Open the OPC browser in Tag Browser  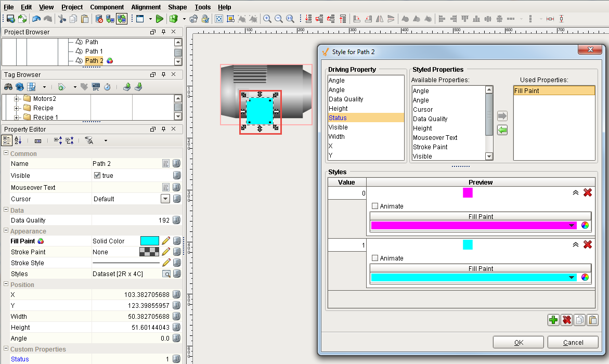[96, 87]
